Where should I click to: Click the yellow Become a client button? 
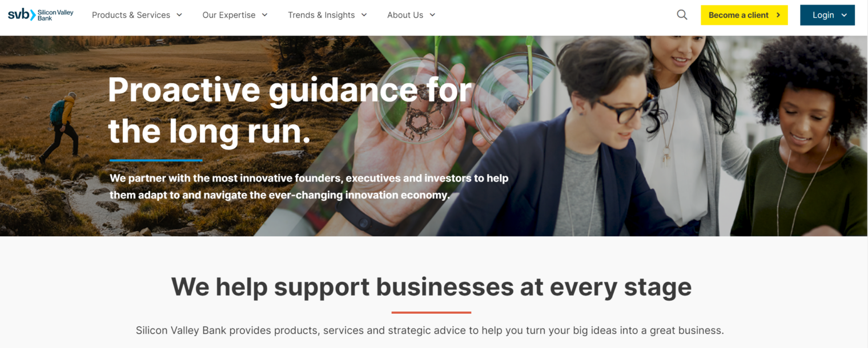tap(744, 15)
